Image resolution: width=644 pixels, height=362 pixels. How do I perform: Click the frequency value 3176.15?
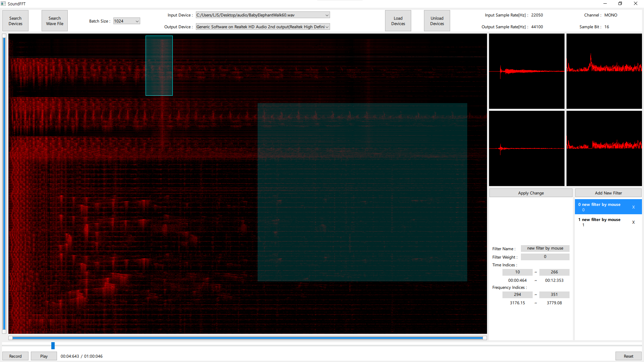pyautogui.click(x=518, y=303)
